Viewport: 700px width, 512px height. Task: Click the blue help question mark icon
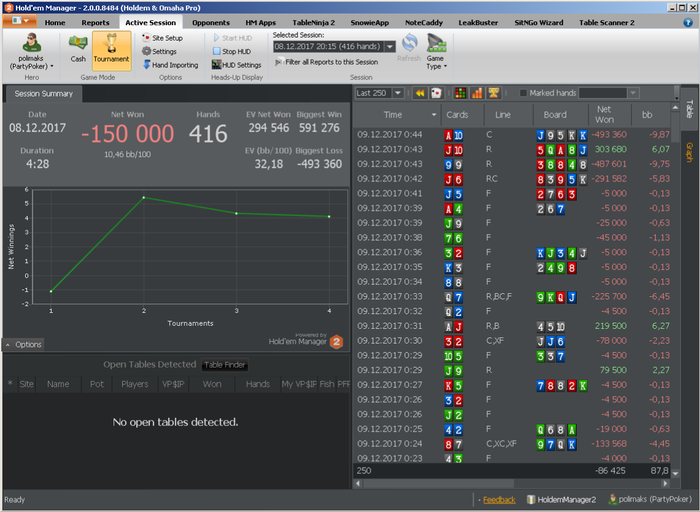point(688,22)
